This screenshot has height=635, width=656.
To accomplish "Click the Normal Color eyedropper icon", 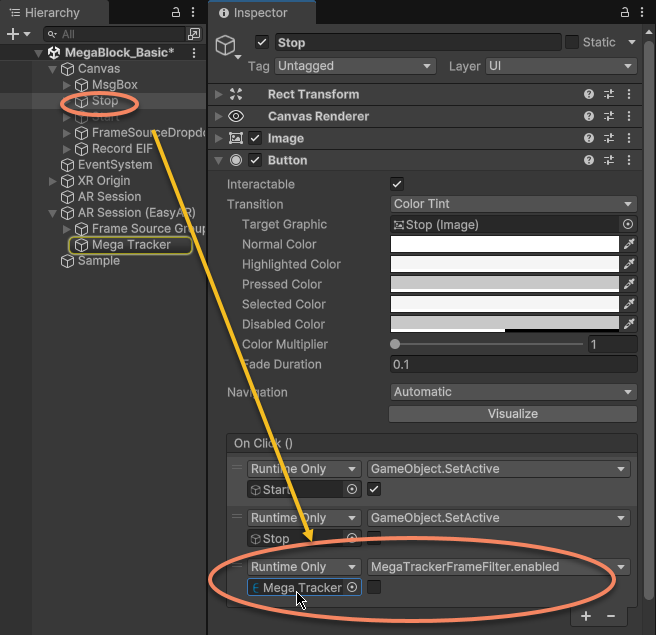I will (x=629, y=244).
